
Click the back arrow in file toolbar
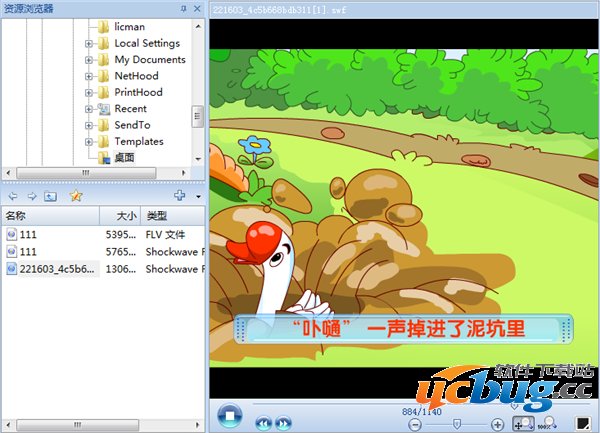[13, 196]
